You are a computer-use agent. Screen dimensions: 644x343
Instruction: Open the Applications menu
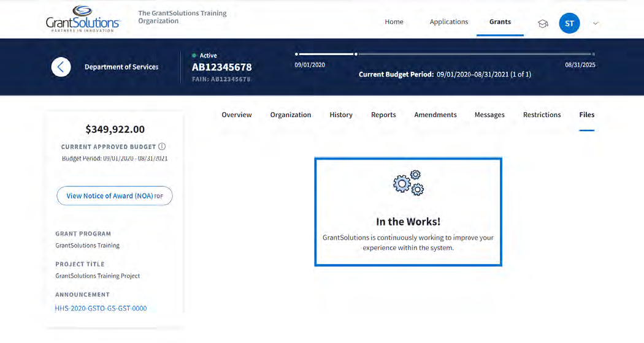point(448,22)
